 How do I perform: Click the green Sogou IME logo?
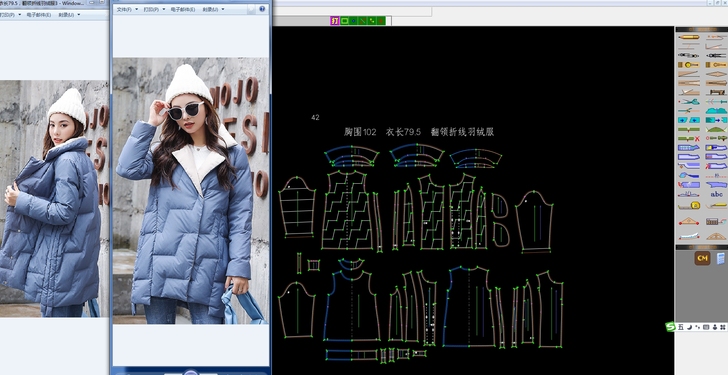(x=670, y=327)
